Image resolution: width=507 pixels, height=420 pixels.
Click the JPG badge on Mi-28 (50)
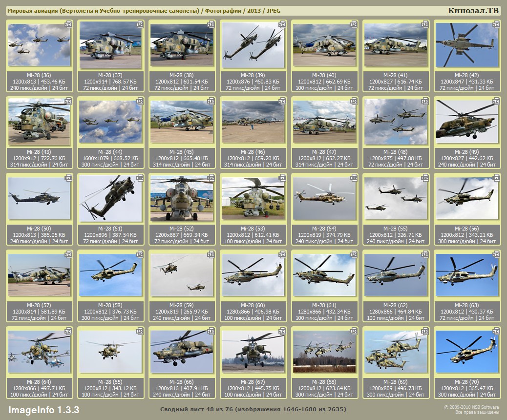point(68,178)
